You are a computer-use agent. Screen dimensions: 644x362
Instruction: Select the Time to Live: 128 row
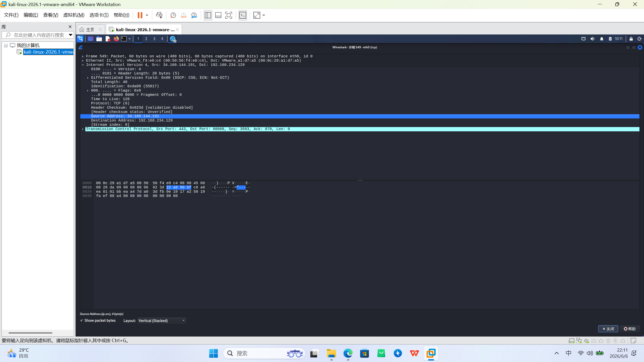coord(360,99)
